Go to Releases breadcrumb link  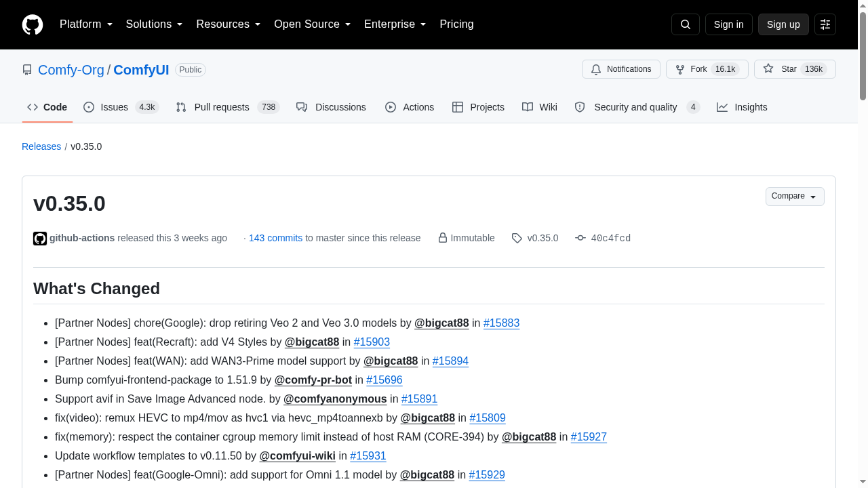point(41,146)
